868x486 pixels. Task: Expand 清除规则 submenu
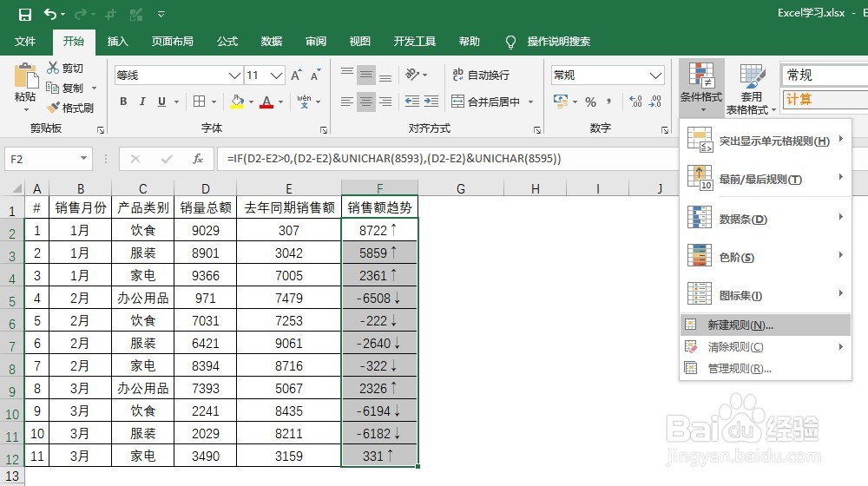point(765,347)
